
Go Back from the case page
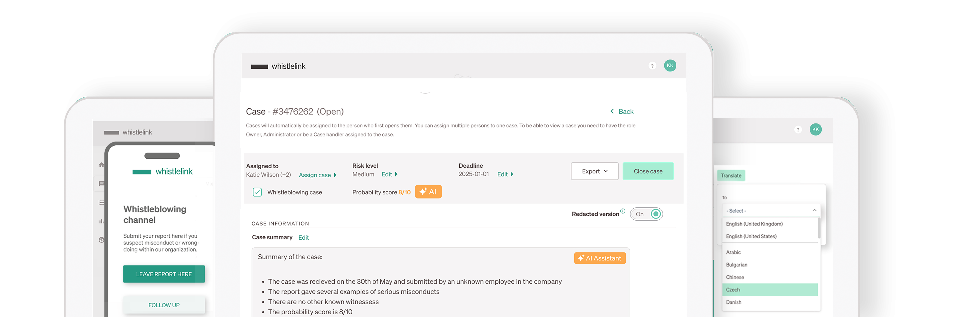622,112
